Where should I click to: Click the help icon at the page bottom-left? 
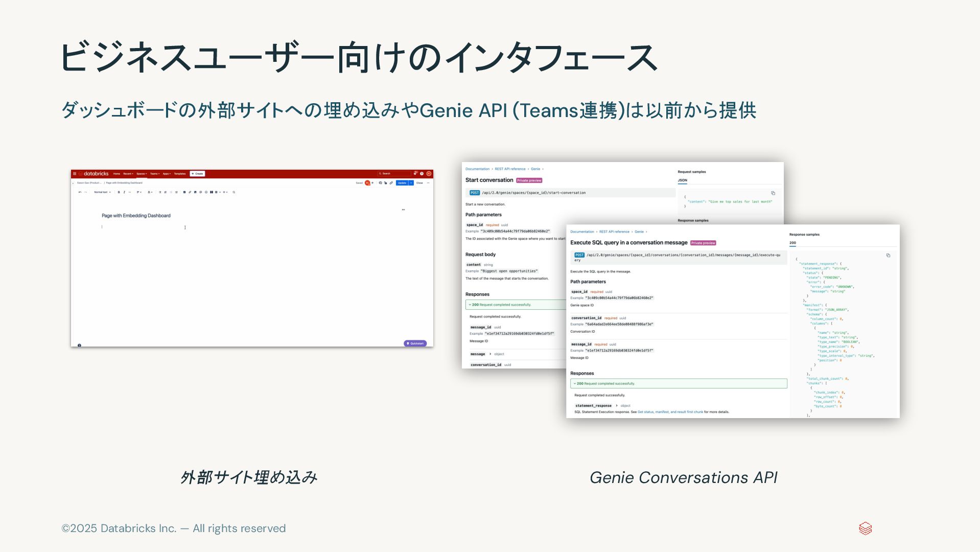(x=79, y=346)
